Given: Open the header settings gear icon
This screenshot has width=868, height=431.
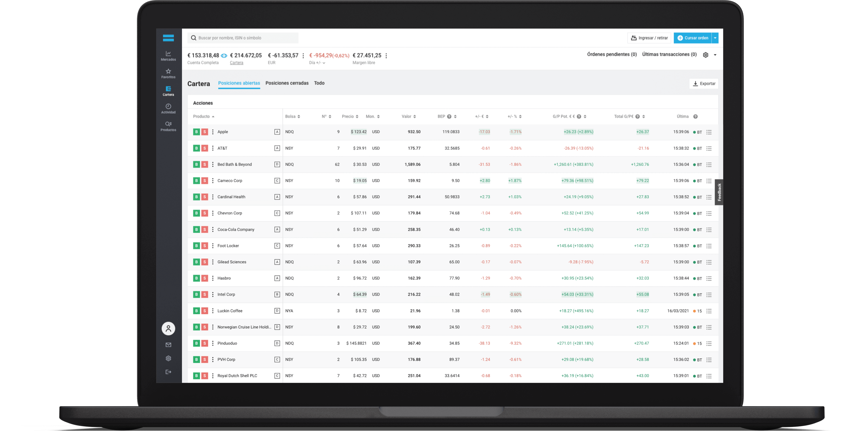Looking at the screenshot, I should 705,55.
